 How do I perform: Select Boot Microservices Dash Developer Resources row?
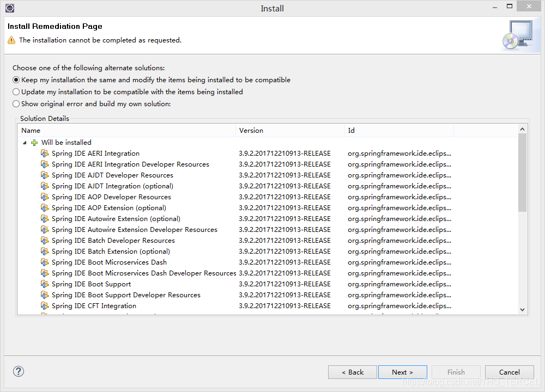click(x=144, y=273)
